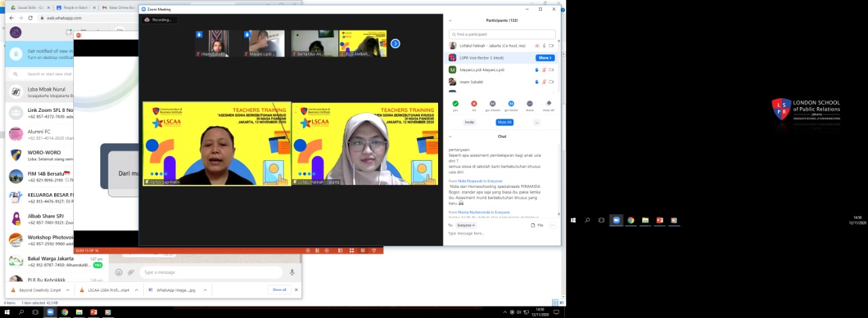Click the Mute All button
Viewport: 868px width, 318px height.
click(504, 122)
